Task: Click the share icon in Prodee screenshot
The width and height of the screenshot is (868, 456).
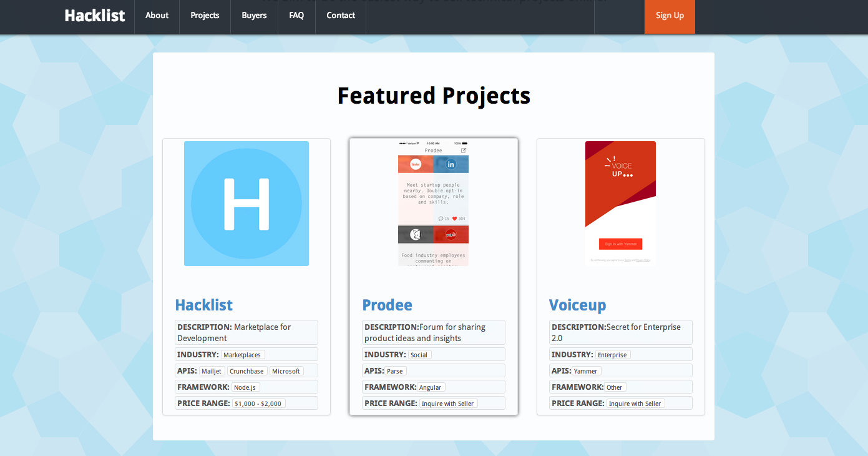Action: point(464,151)
